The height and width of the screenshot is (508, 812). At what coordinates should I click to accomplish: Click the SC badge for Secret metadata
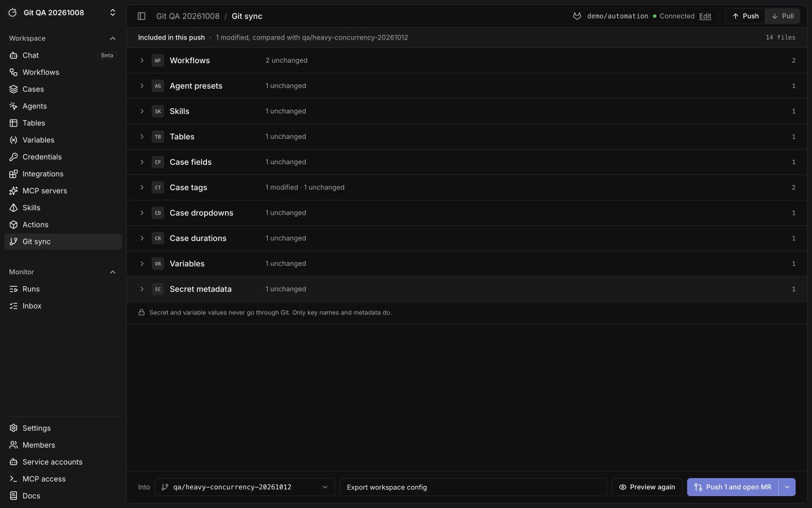(x=158, y=289)
